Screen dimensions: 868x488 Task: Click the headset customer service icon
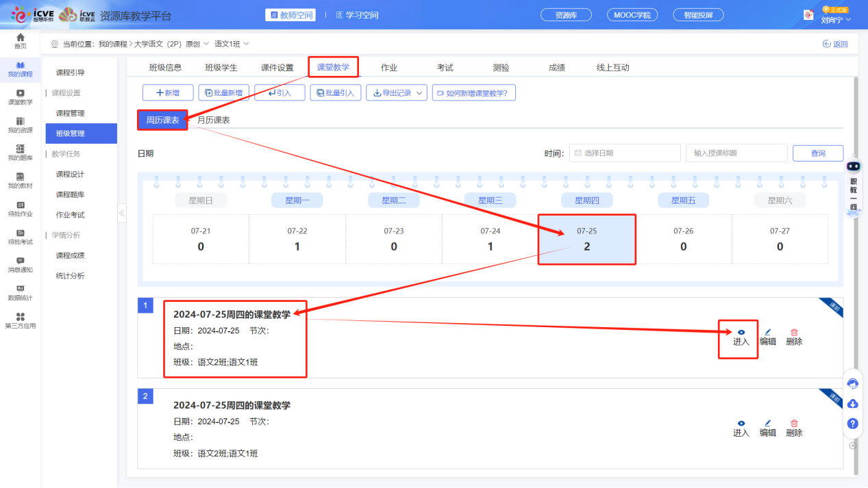(852, 384)
